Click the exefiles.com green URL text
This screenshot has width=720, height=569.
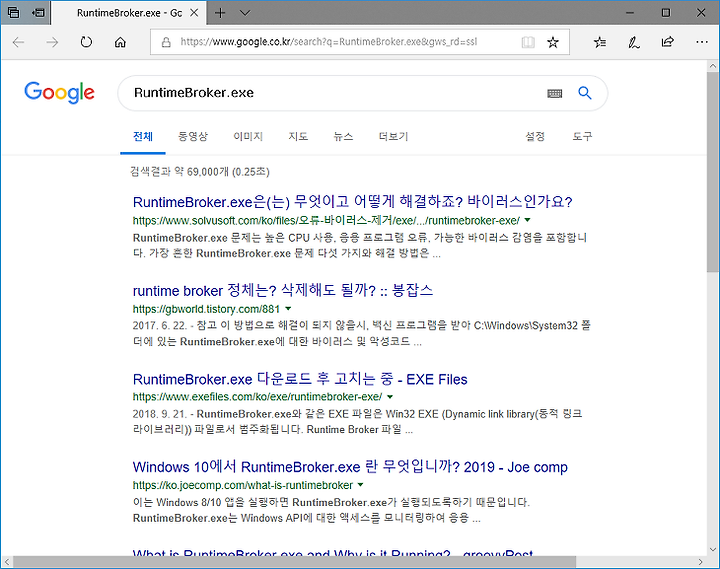(257, 396)
